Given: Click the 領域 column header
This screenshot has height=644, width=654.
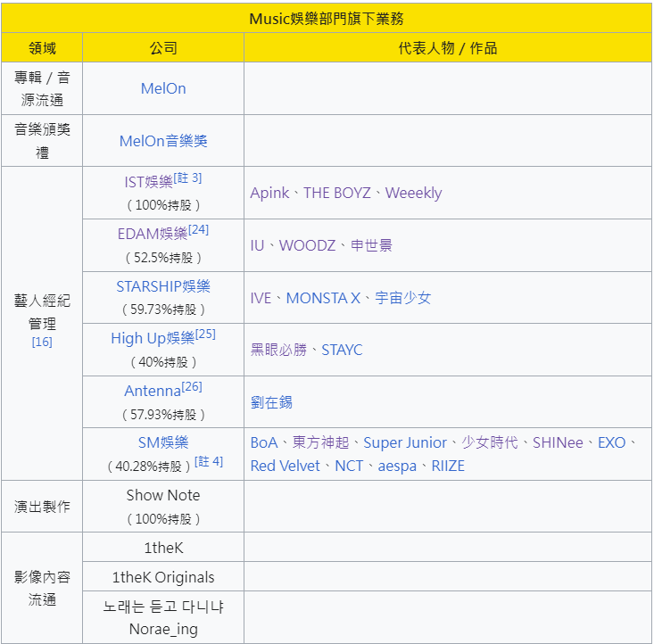Looking at the screenshot, I should pos(42,48).
